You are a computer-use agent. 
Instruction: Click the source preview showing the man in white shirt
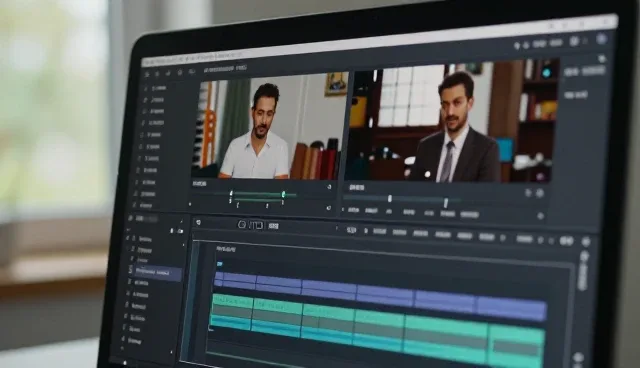pos(270,127)
